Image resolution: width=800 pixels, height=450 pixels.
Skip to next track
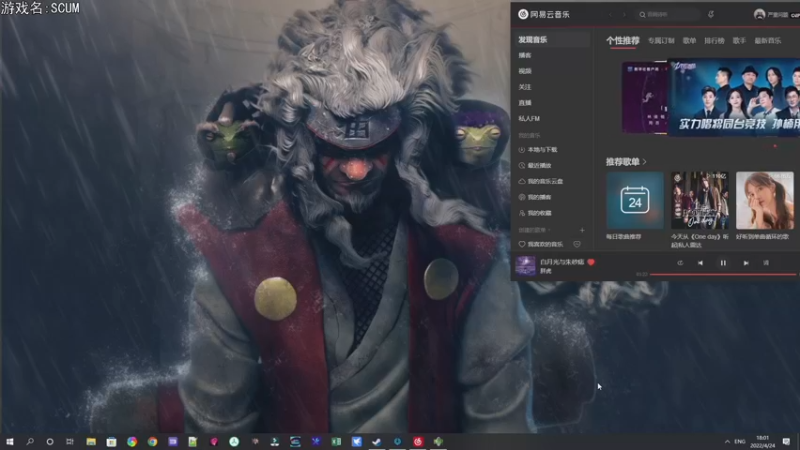(746, 263)
